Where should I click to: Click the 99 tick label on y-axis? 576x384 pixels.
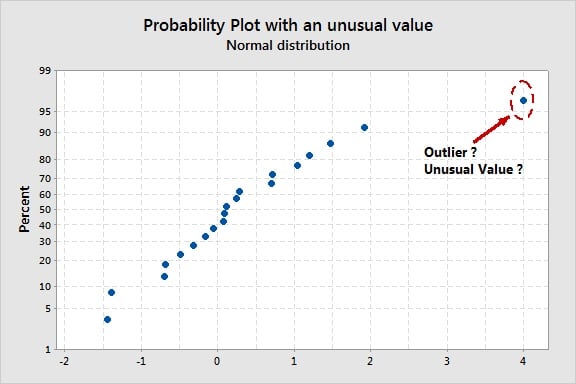click(x=46, y=71)
